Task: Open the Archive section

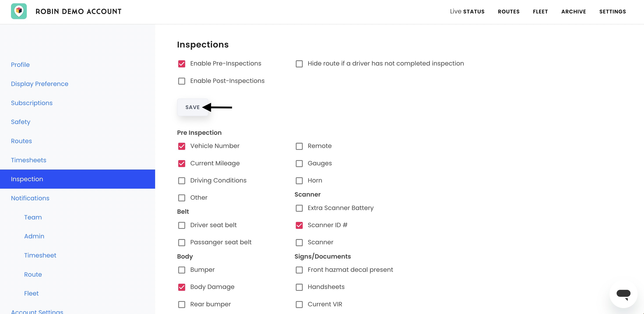Action: pos(573,11)
